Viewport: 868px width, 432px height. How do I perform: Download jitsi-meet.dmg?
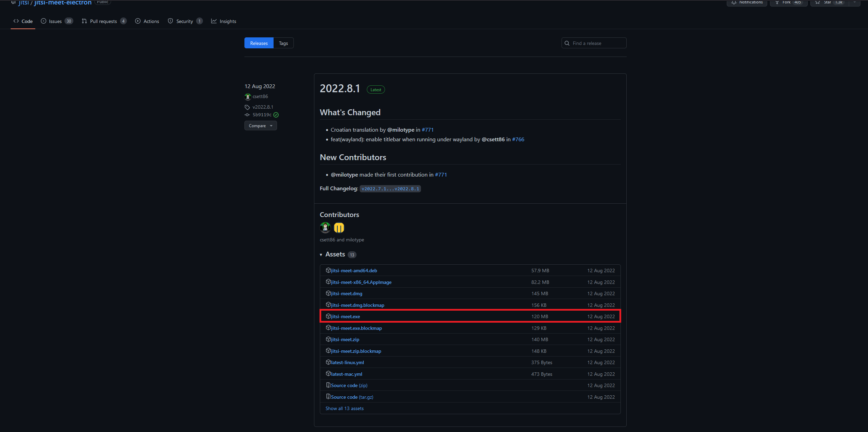(347, 293)
